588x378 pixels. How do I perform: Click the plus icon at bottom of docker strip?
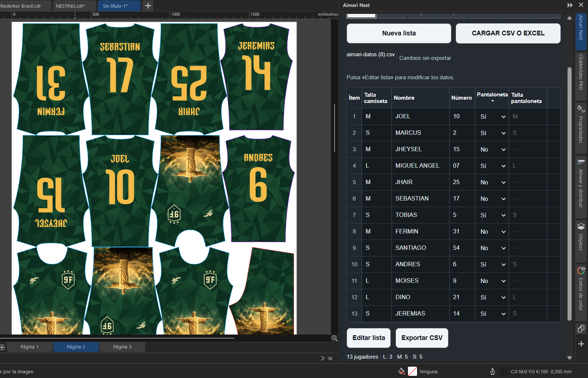[581, 344]
